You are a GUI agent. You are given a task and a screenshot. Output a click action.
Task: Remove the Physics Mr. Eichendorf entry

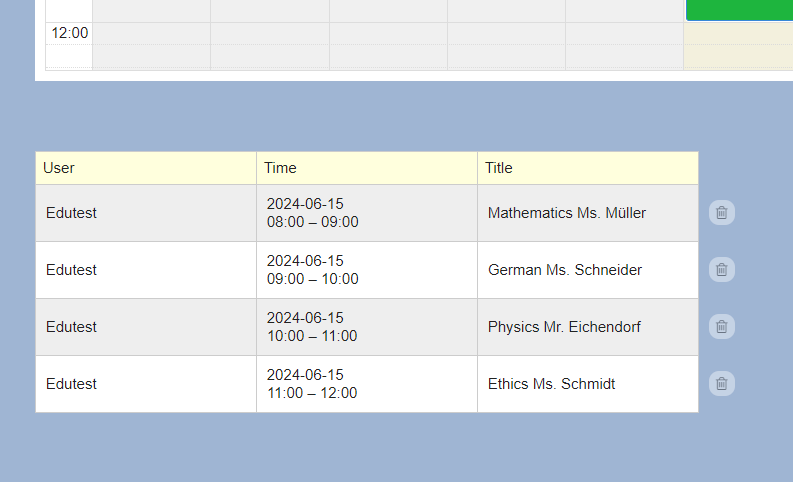(722, 327)
